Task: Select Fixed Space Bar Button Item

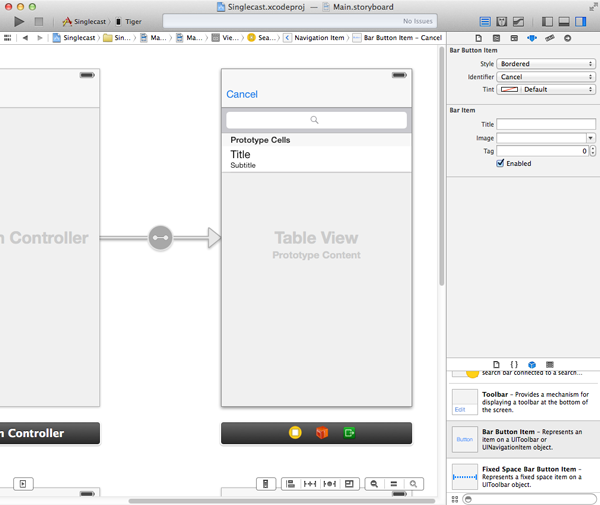Action: (x=523, y=477)
